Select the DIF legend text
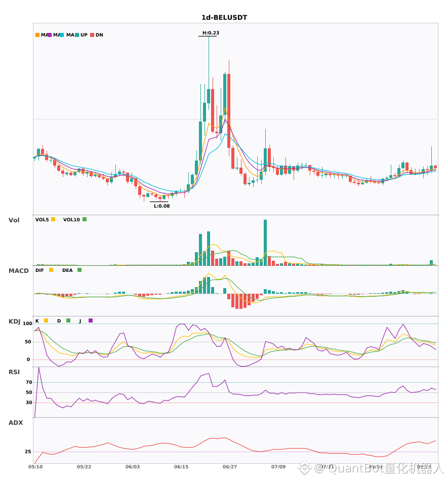Image resolution: width=448 pixels, height=481 pixels. coord(39,270)
